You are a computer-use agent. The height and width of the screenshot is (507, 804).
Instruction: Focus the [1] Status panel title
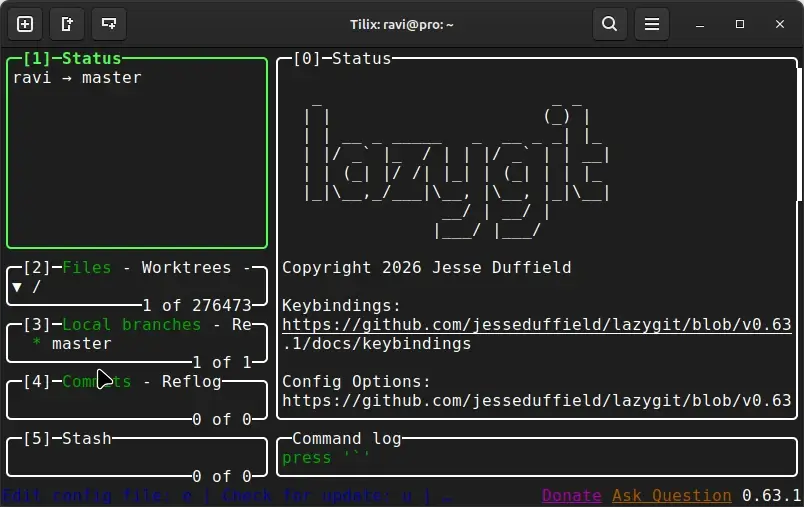(x=72, y=58)
